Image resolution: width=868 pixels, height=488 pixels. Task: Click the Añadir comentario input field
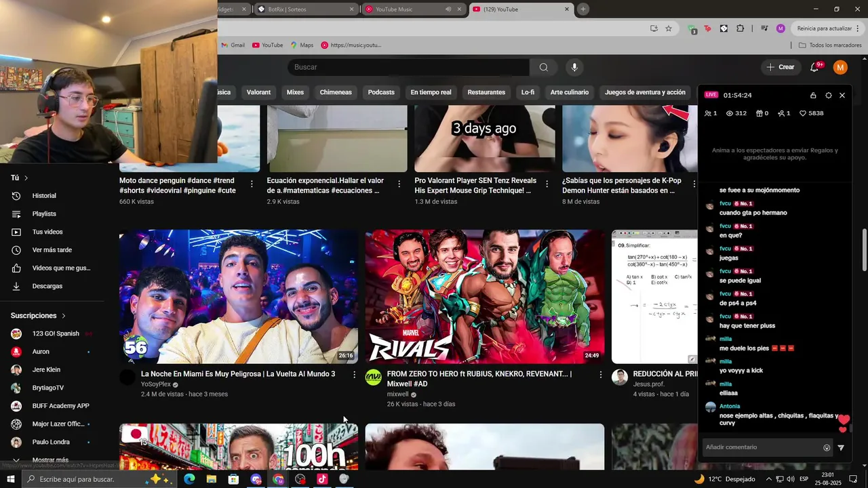(762, 447)
